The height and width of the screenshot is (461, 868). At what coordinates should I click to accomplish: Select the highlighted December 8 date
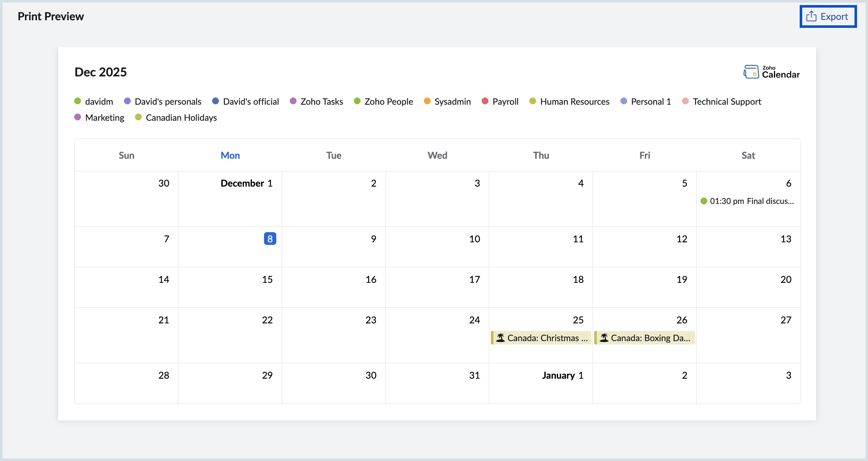coord(270,239)
